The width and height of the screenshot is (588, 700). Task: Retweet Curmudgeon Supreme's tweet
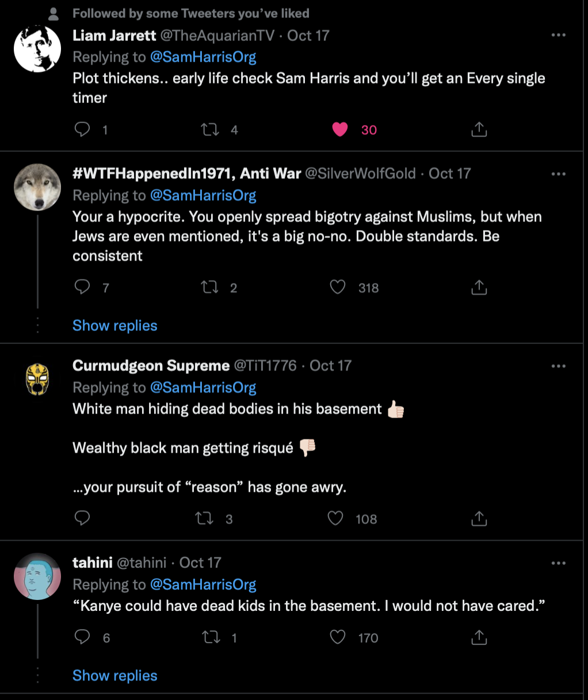pos(204,518)
